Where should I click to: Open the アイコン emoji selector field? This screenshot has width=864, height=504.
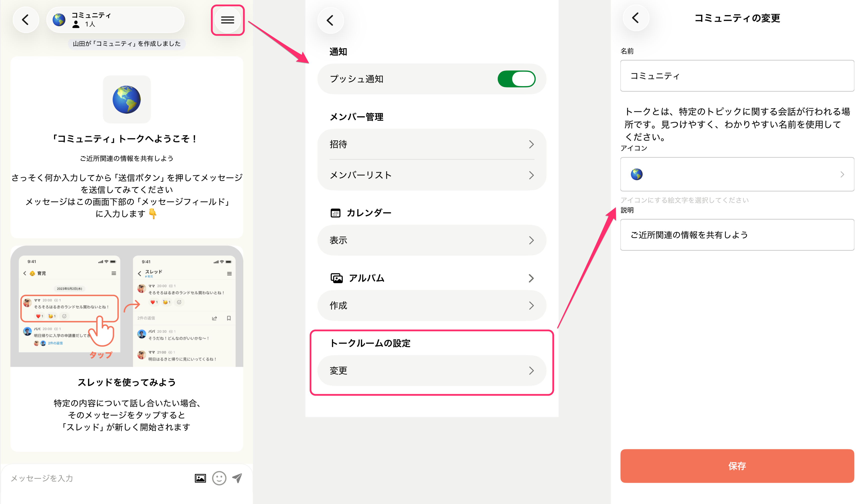(x=737, y=174)
